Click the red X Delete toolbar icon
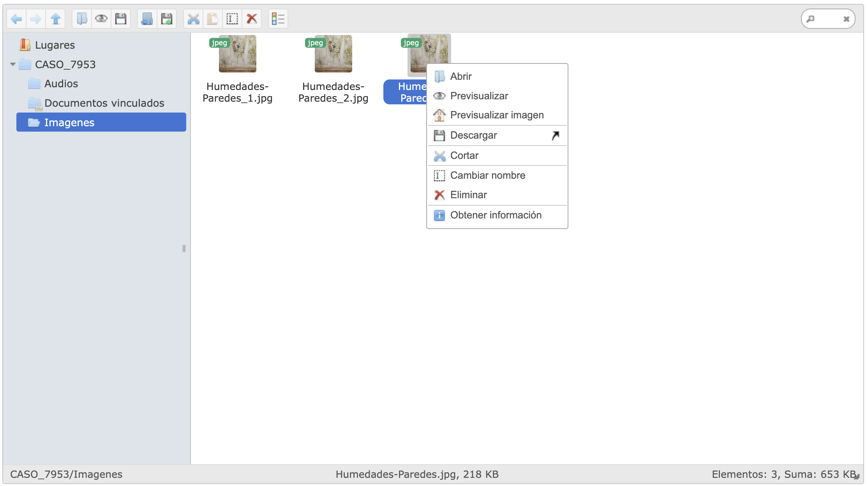 tap(252, 19)
